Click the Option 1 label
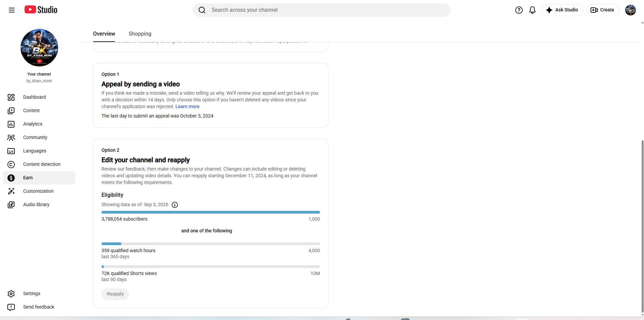Image resolution: width=644 pixels, height=320 pixels. point(110,74)
